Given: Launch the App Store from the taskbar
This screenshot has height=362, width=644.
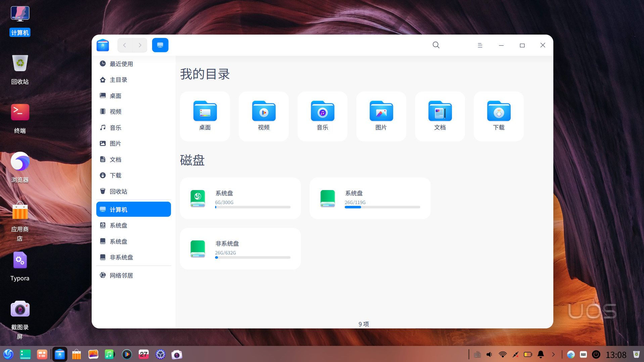Looking at the screenshot, I should click(x=76, y=354).
